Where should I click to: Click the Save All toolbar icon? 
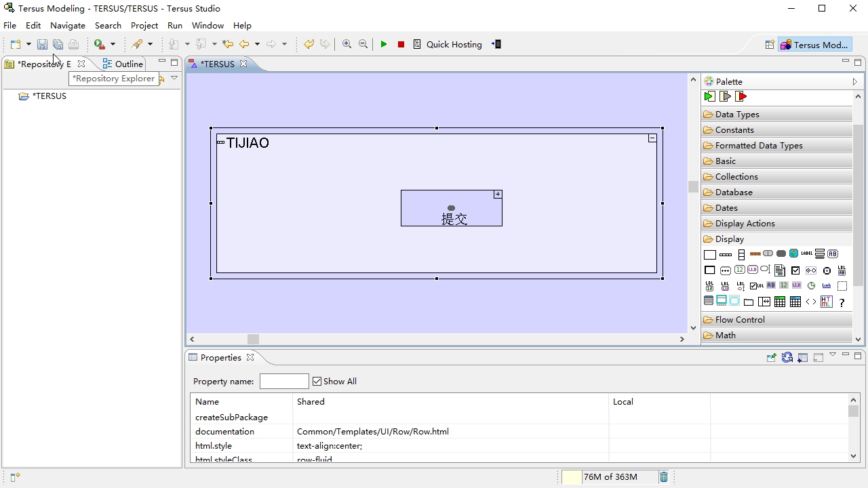(58, 44)
